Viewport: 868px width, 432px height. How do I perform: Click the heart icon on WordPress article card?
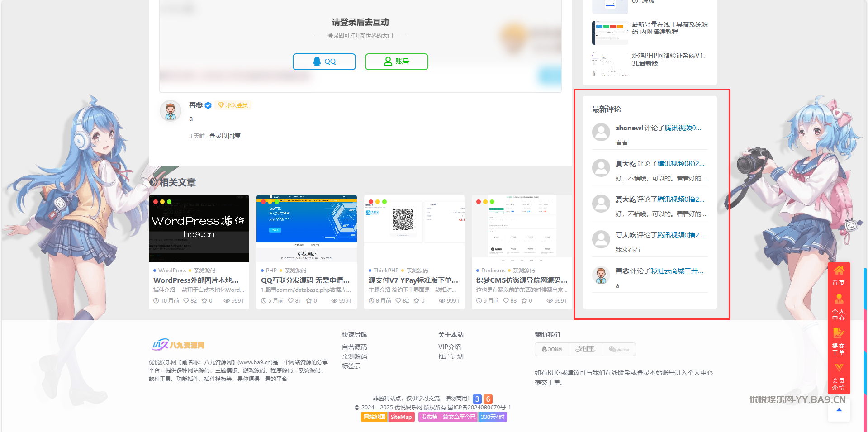point(186,301)
